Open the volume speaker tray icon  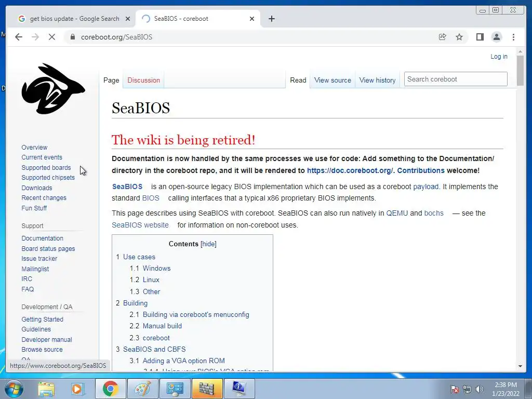coord(479,389)
